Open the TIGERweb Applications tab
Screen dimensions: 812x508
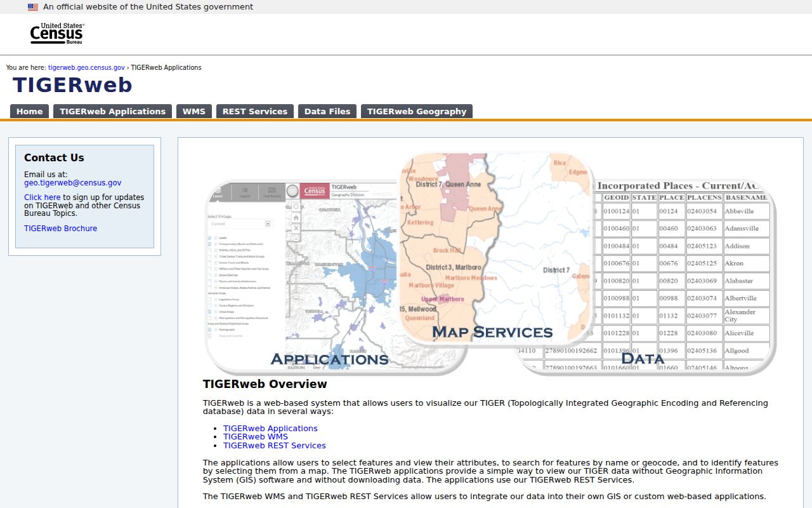pos(112,111)
